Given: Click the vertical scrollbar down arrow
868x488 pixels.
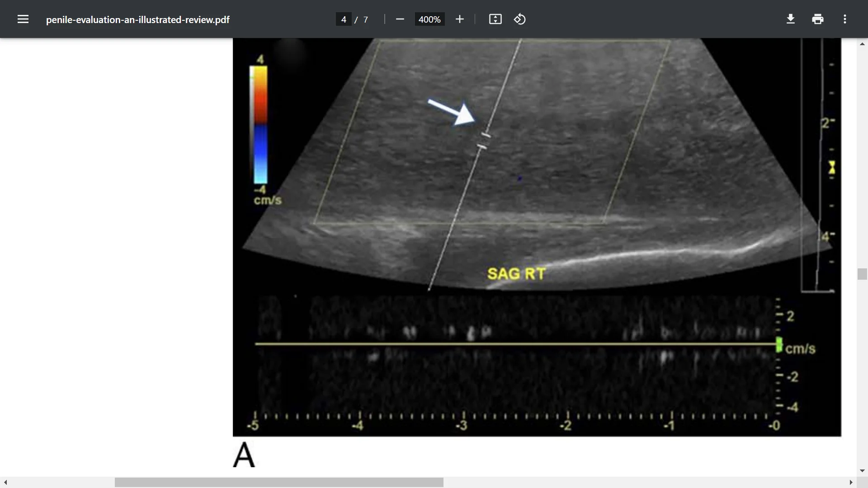Looking at the screenshot, I should point(862,471).
